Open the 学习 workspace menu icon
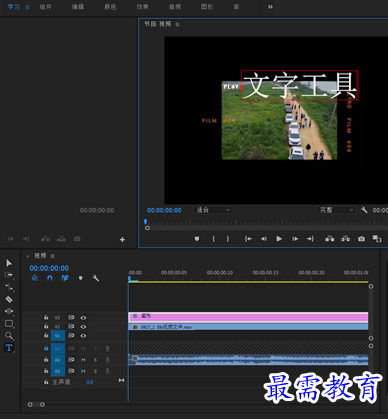388x419 pixels. 27,7
